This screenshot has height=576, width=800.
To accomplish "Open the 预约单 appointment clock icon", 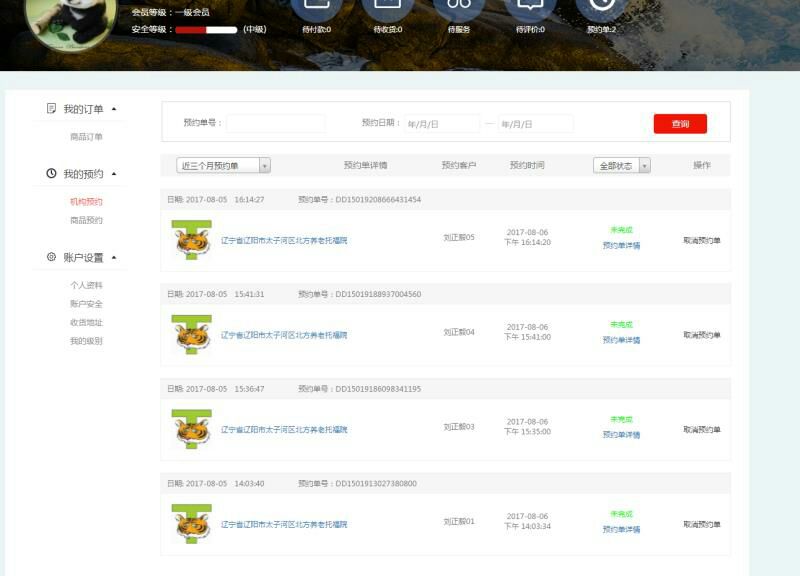I will [601, 8].
